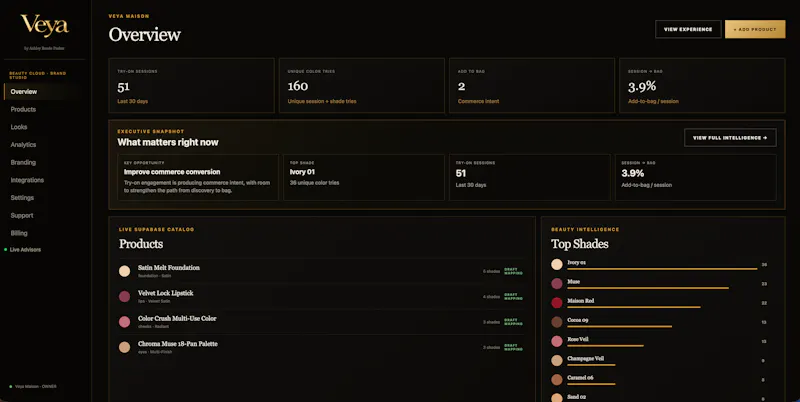
Task: Click the Cocoa 09 shade swatch
Action: coord(557,322)
